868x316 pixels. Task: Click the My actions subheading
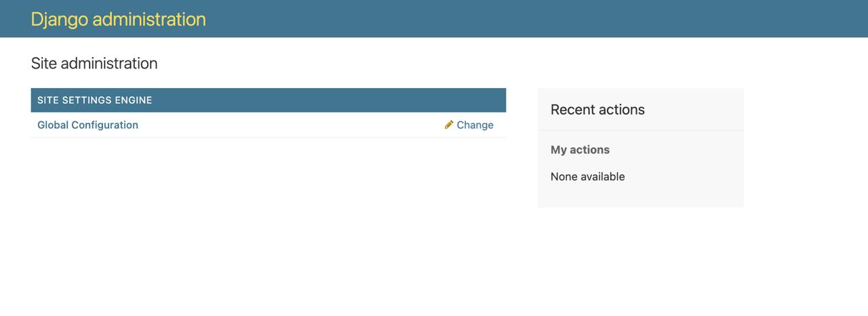tap(580, 150)
